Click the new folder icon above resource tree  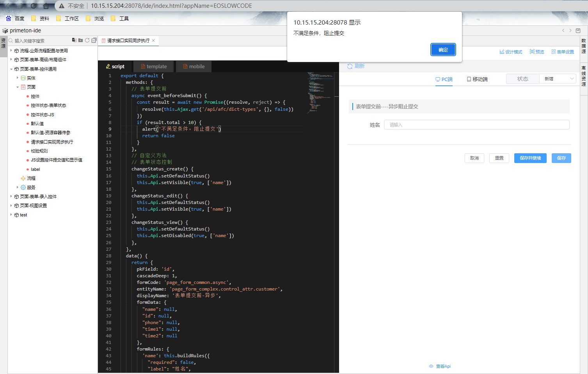[x=81, y=40]
